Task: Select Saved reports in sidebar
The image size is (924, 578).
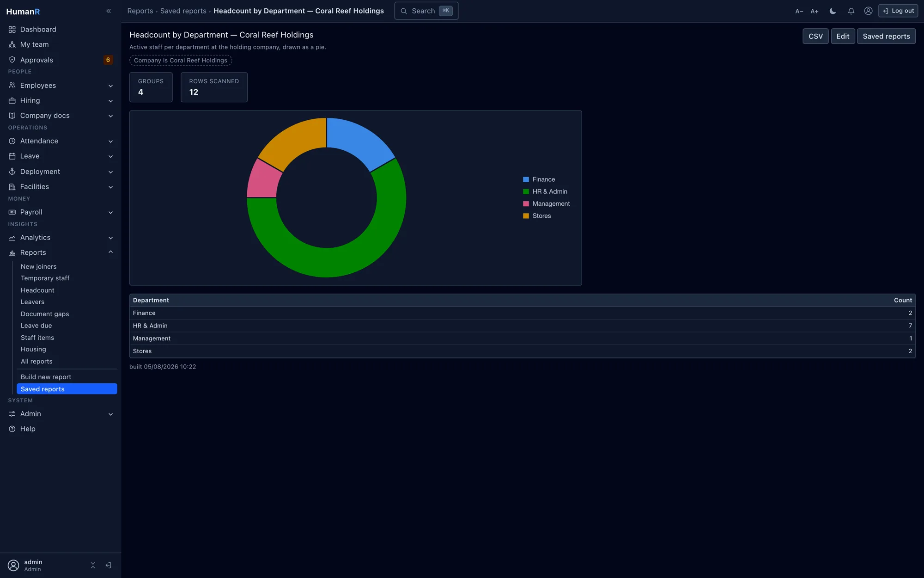Action: pos(67,389)
